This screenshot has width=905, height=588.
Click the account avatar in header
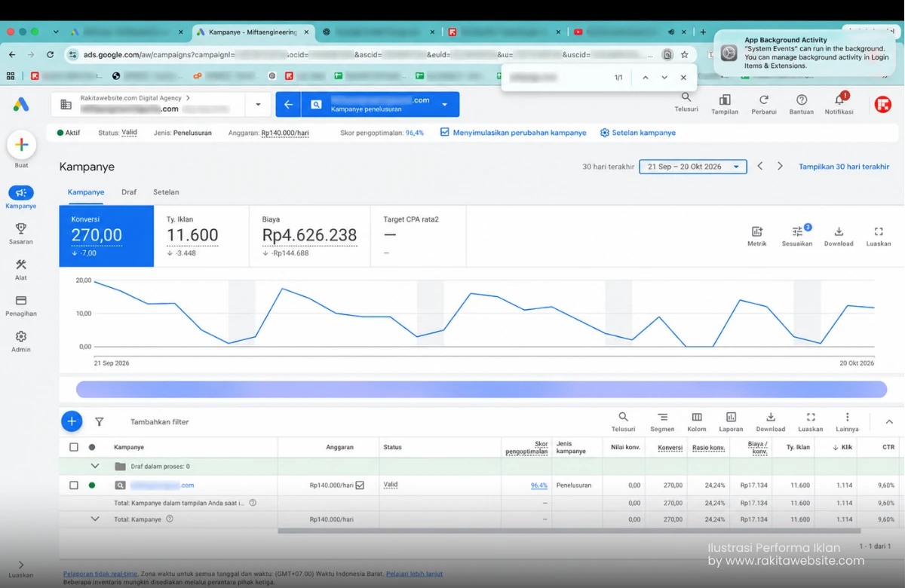(x=883, y=105)
